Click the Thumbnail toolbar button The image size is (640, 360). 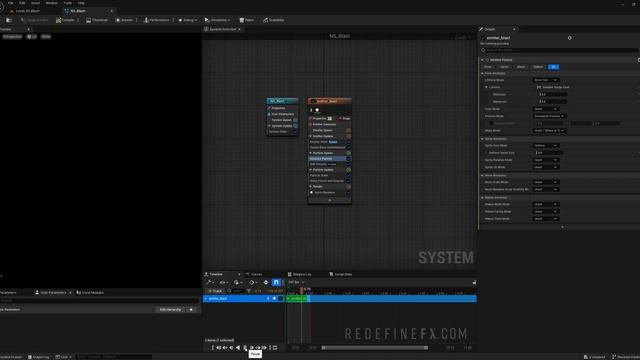[97, 20]
